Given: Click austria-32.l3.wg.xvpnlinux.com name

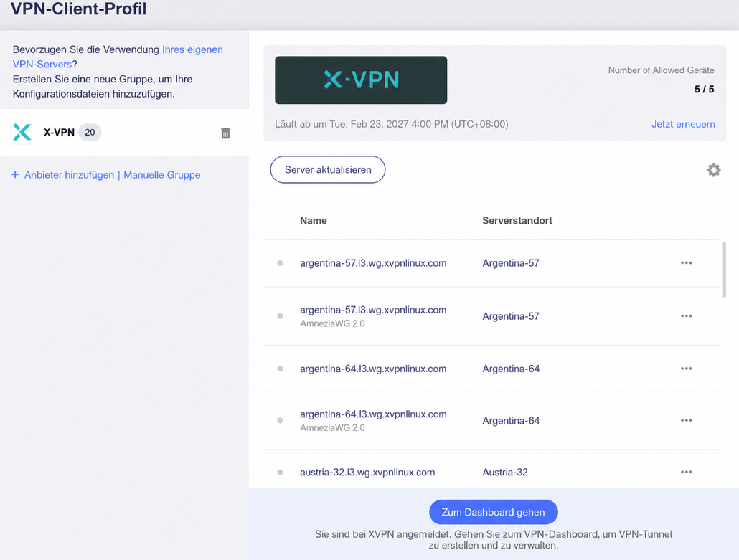Looking at the screenshot, I should coord(367,472).
